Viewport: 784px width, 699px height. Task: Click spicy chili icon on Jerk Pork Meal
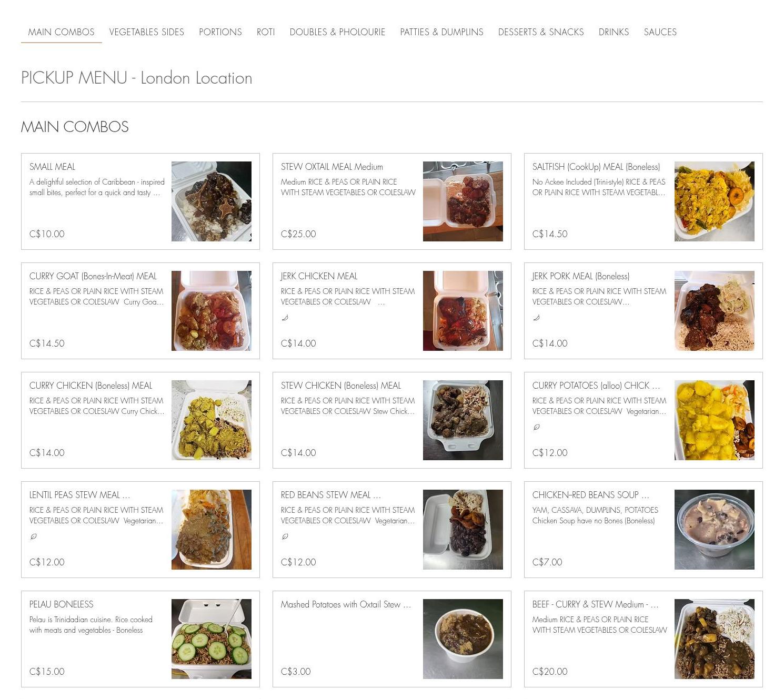[x=536, y=318]
